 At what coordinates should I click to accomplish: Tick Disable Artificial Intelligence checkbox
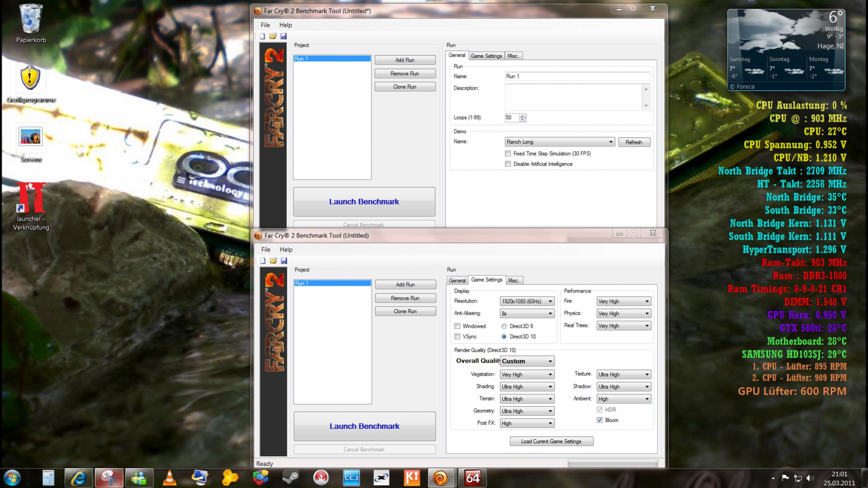[508, 164]
